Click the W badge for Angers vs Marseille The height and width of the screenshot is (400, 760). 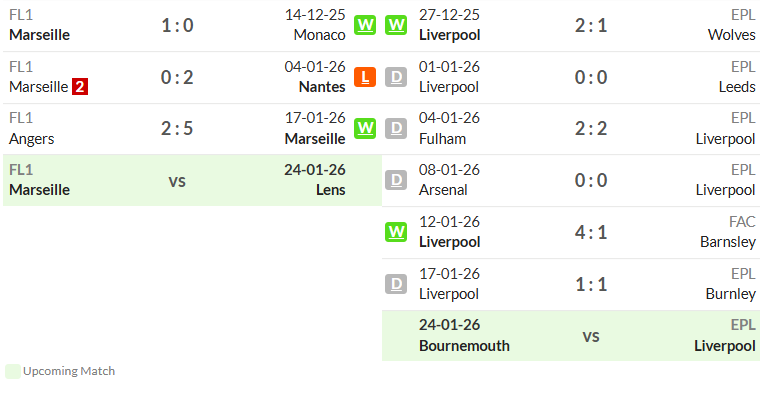click(x=365, y=128)
